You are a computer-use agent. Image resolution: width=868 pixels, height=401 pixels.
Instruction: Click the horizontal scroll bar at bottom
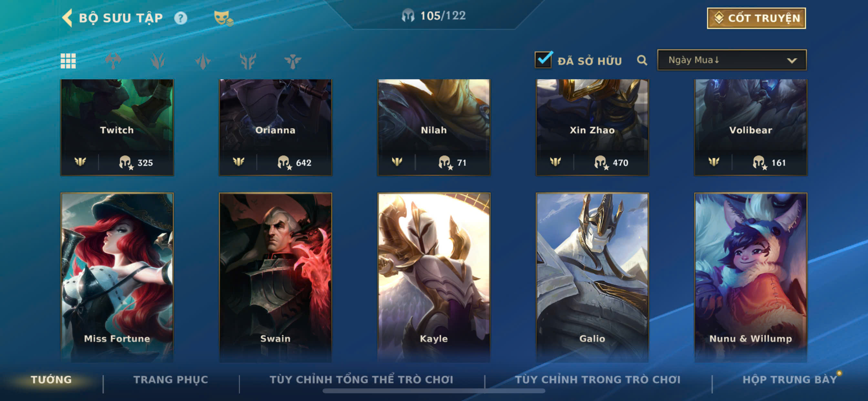point(434,391)
